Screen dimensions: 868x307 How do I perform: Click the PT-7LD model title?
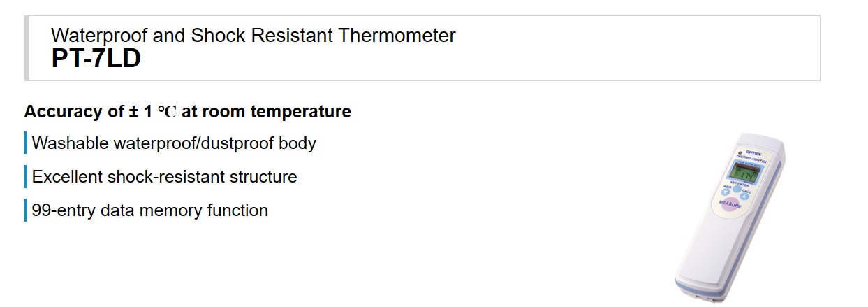pyautogui.click(x=96, y=59)
